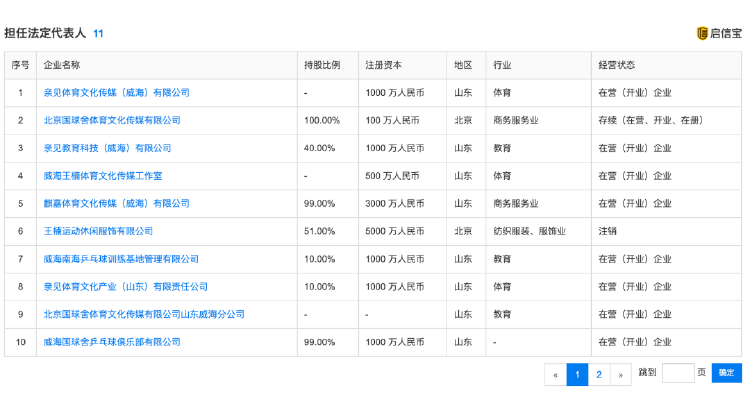Go to previous page with « arrow
The width and height of the screenshot is (750, 397).
click(555, 375)
